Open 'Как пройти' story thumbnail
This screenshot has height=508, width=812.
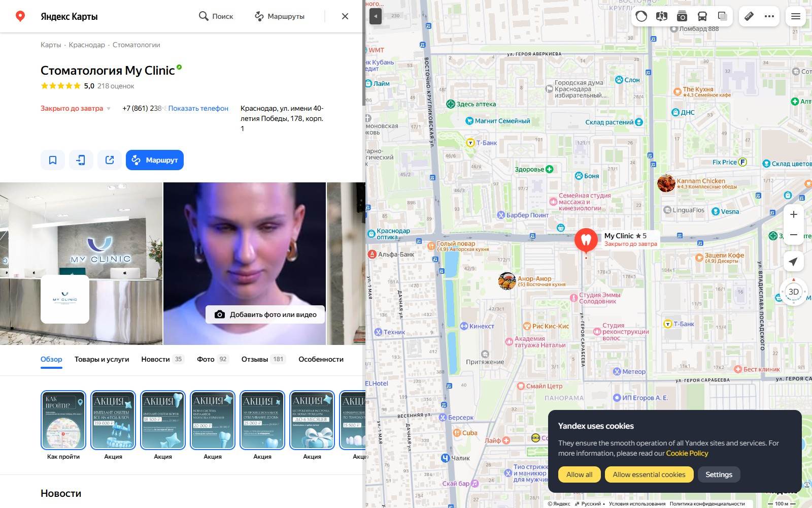tap(63, 420)
